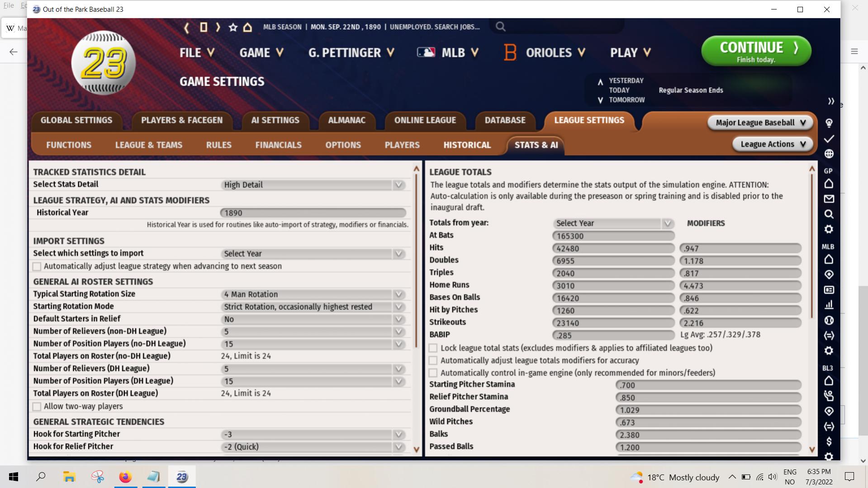
Task: Open Starting Rotation Mode dropdown
Action: [313, 307]
